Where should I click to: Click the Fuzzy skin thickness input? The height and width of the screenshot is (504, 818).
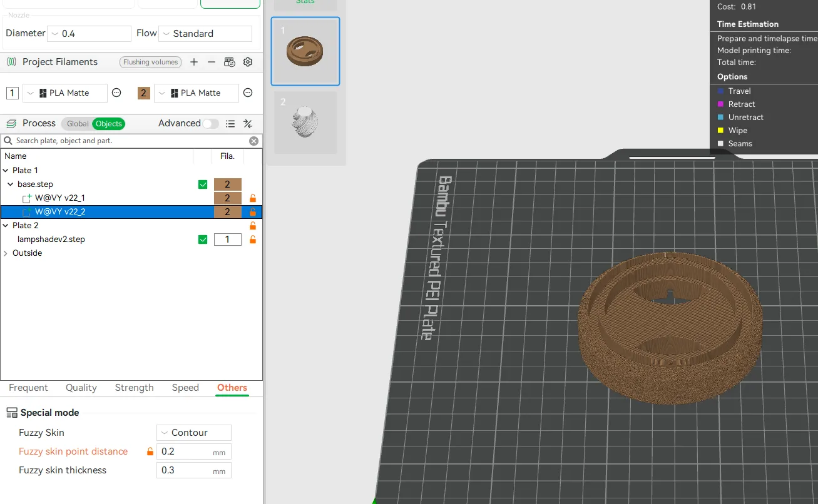coord(194,470)
